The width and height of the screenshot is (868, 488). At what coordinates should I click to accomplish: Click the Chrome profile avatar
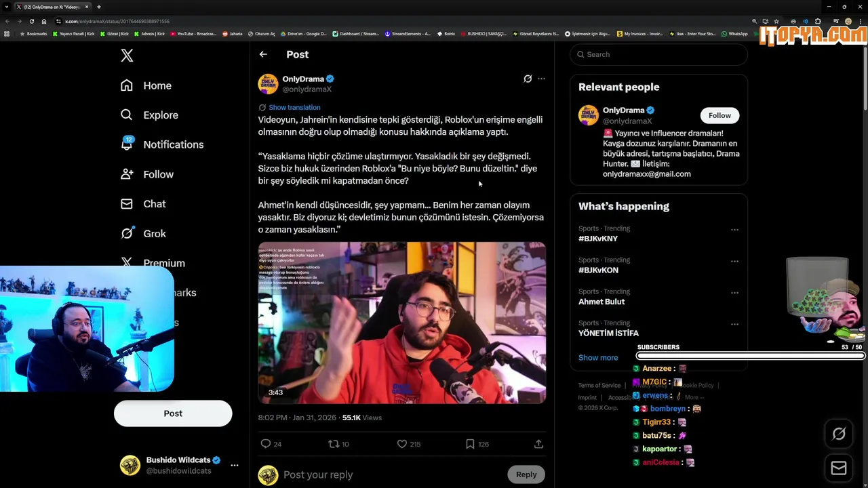point(848,21)
